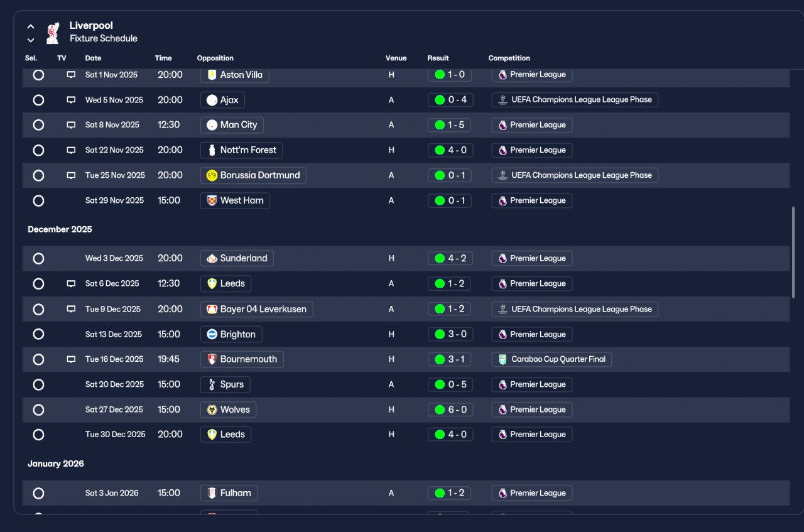Sort by the Venue column header
The height and width of the screenshot is (532, 804).
point(396,58)
